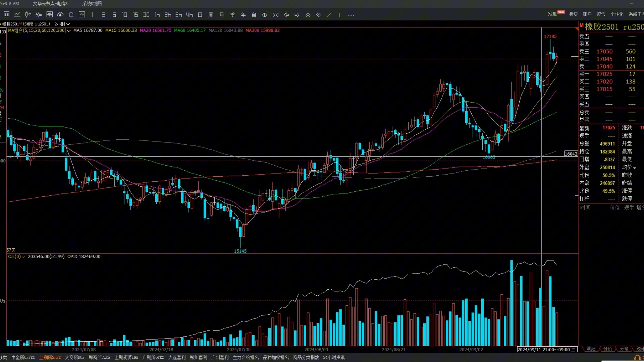Open the 账户 menu

point(587,14)
